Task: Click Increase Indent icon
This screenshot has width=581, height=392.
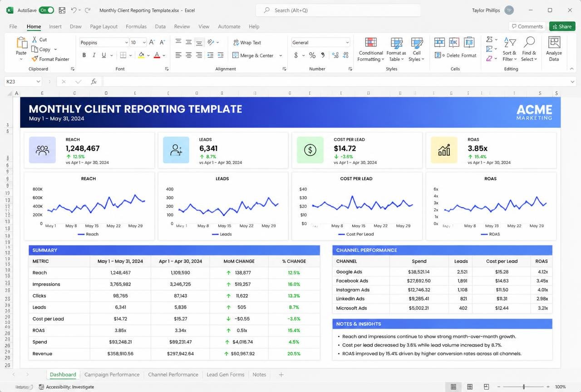Action: [221, 55]
